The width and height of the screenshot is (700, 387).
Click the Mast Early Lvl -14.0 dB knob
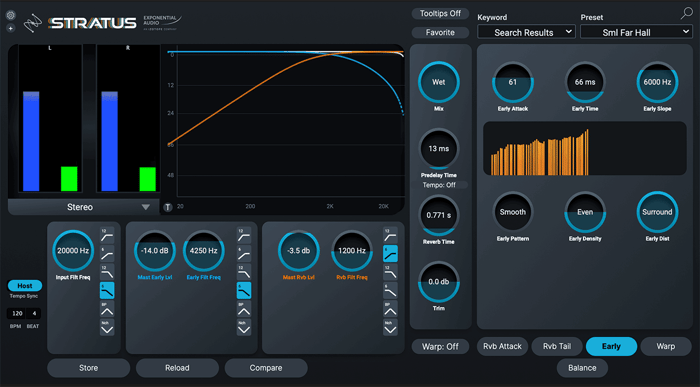[155, 251]
